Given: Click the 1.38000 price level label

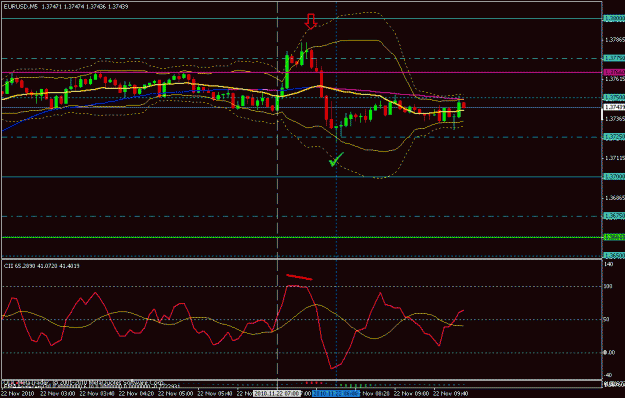Looking at the screenshot, I should pos(614,19).
